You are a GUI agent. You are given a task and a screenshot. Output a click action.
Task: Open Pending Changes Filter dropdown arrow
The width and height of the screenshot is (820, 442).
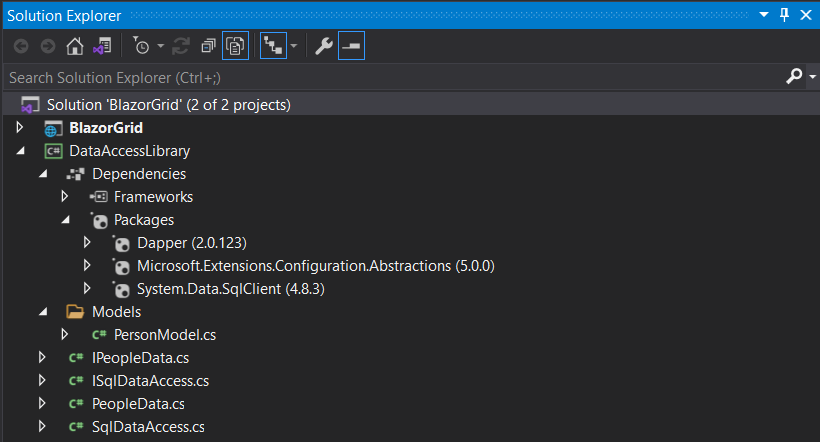pos(161,46)
